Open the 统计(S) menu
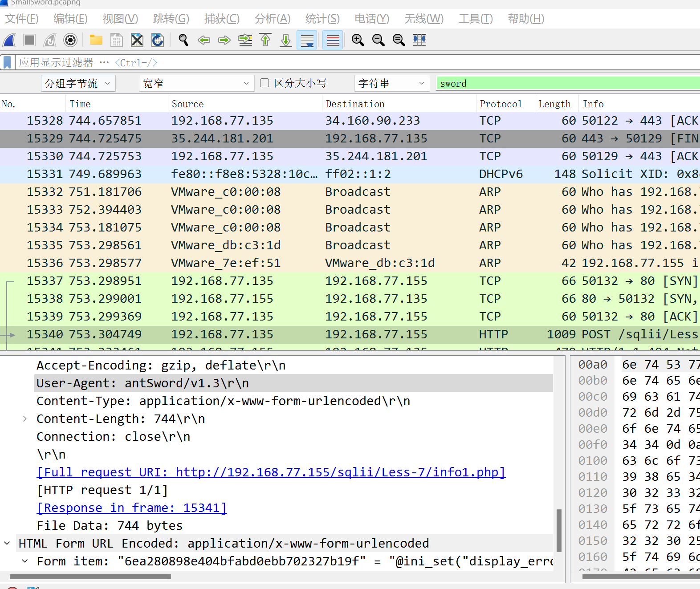The width and height of the screenshot is (700, 589). [x=322, y=19]
